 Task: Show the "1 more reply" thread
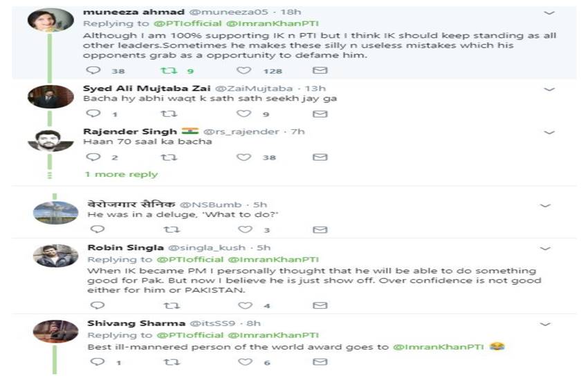tap(121, 174)
